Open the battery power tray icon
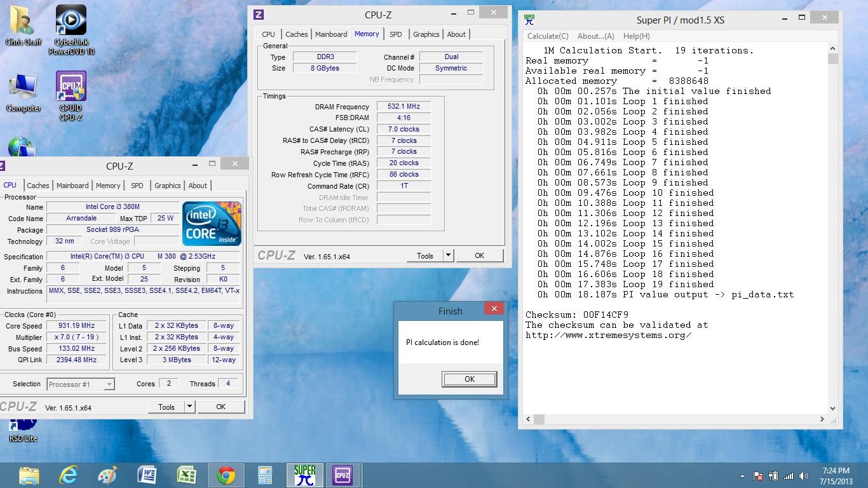This screenshot has width=868, height=488. [773, 476]
